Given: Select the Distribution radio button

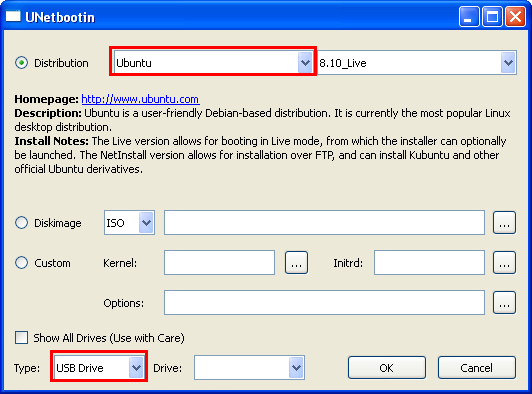Looking at the screenshot, I should point(21,63).
